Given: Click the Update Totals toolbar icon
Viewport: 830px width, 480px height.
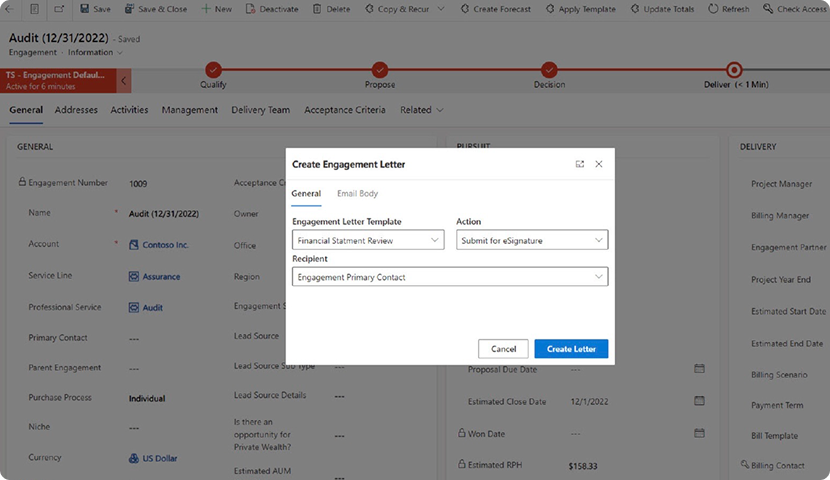Looking at the screenshot, I should pyautogui.click(x=634, y=9).
